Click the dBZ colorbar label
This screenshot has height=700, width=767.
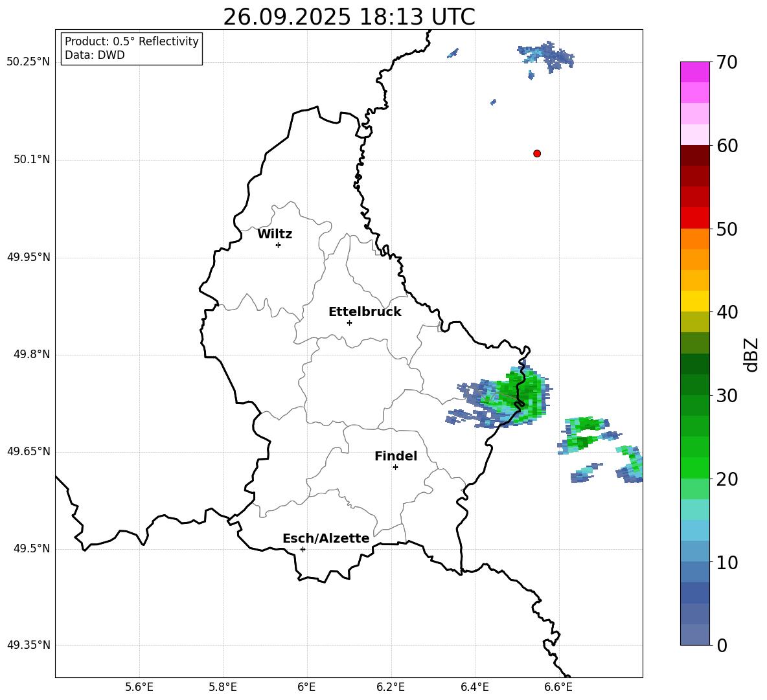(750, 354)
